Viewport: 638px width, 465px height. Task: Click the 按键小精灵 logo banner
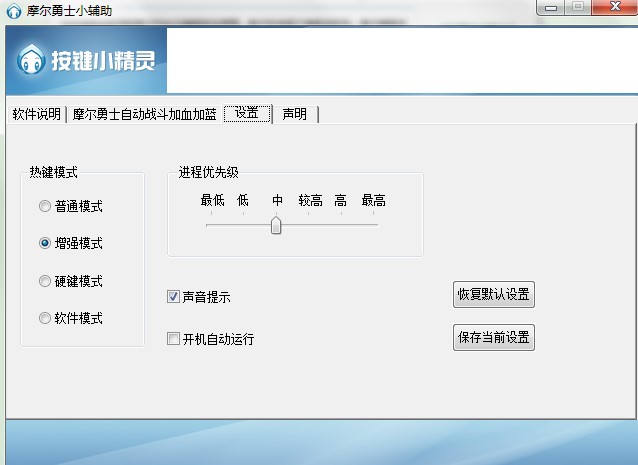(86, 61)
